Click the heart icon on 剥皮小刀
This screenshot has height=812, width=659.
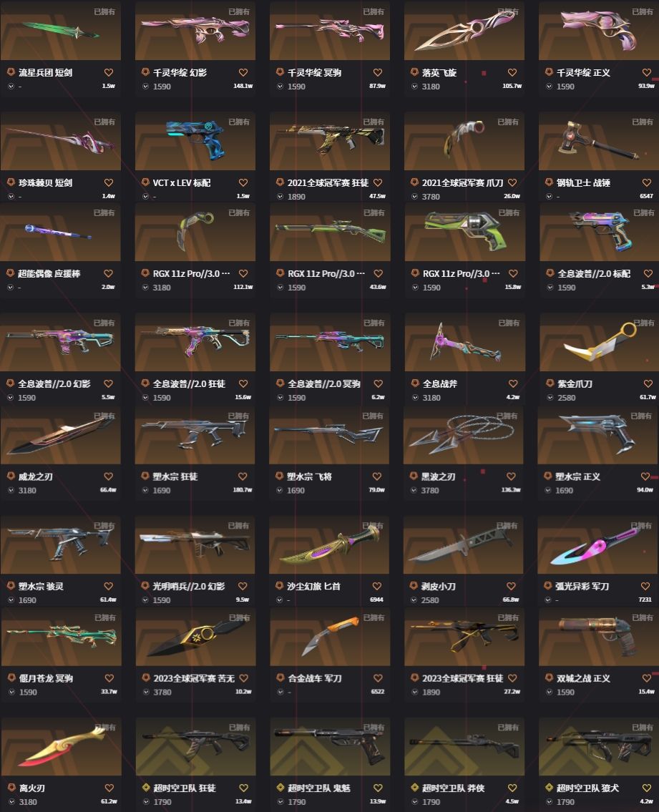click(511, 586)
